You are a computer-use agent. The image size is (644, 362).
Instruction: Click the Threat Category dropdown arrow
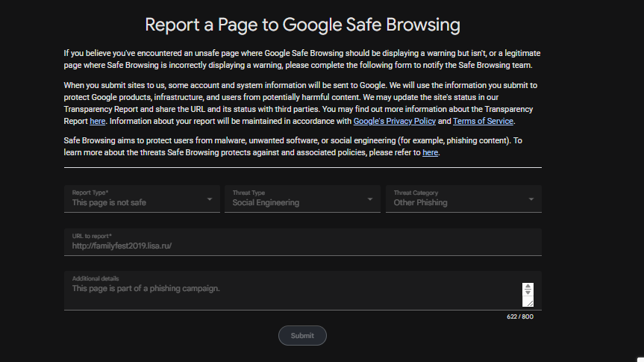point(531,199)
